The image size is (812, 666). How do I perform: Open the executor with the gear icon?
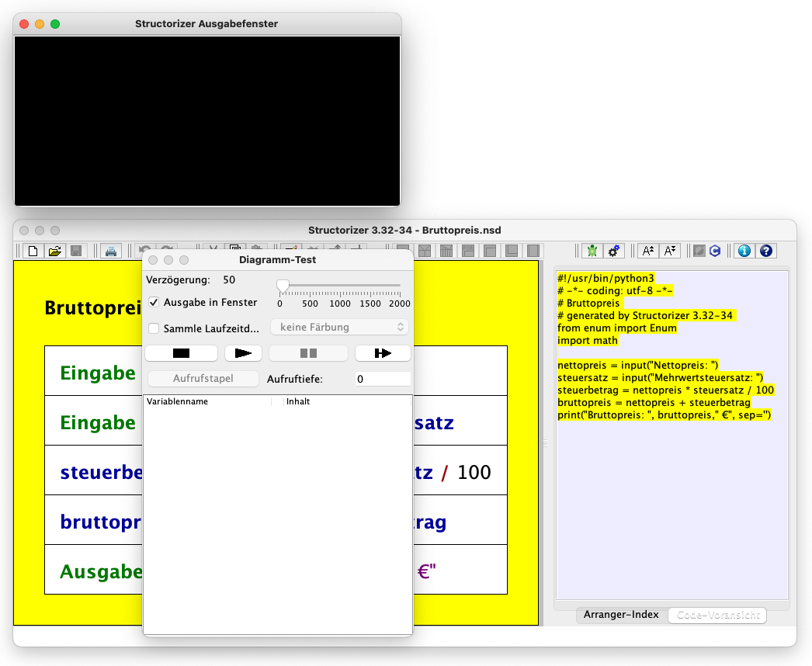(x=614, y=251)
